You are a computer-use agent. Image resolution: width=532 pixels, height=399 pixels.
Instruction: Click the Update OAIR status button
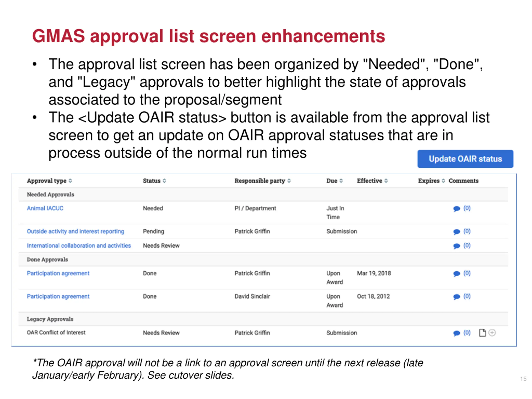[x=465, y=159]
